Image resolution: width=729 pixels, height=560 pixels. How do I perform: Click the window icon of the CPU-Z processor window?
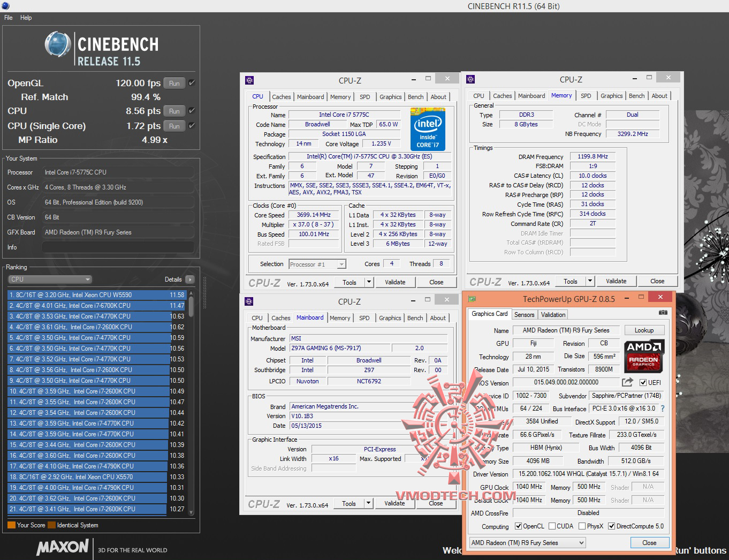pos(249,80)
